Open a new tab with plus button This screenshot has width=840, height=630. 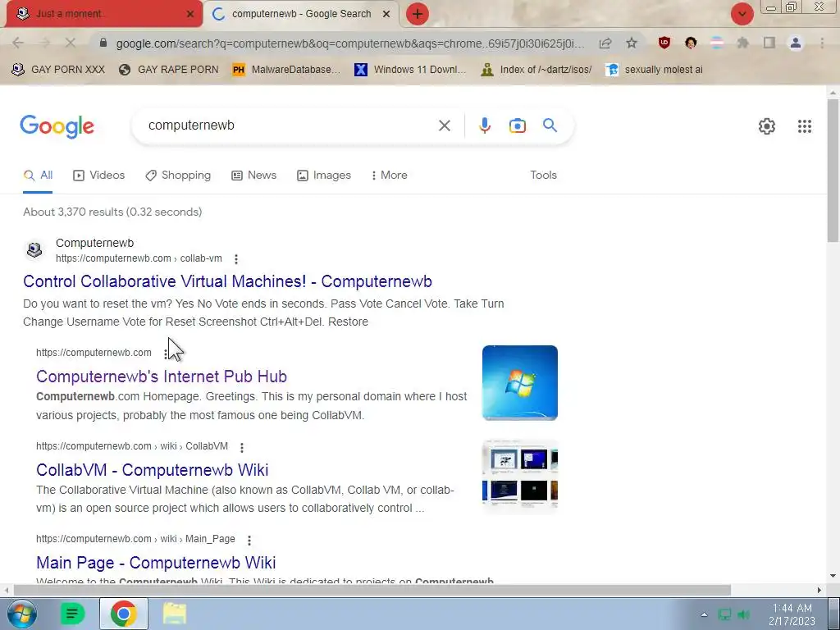click(x=418, y=14)
